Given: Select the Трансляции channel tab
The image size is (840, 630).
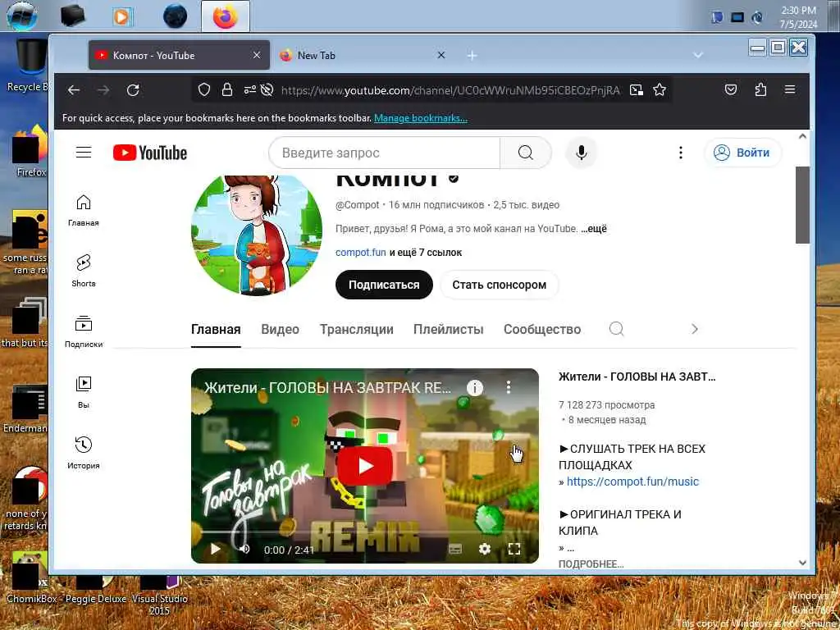Looking at the screenshot, I should point(357,329).
